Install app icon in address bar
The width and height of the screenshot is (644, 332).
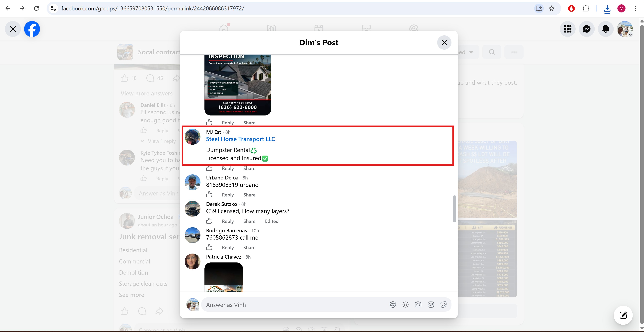539,9
